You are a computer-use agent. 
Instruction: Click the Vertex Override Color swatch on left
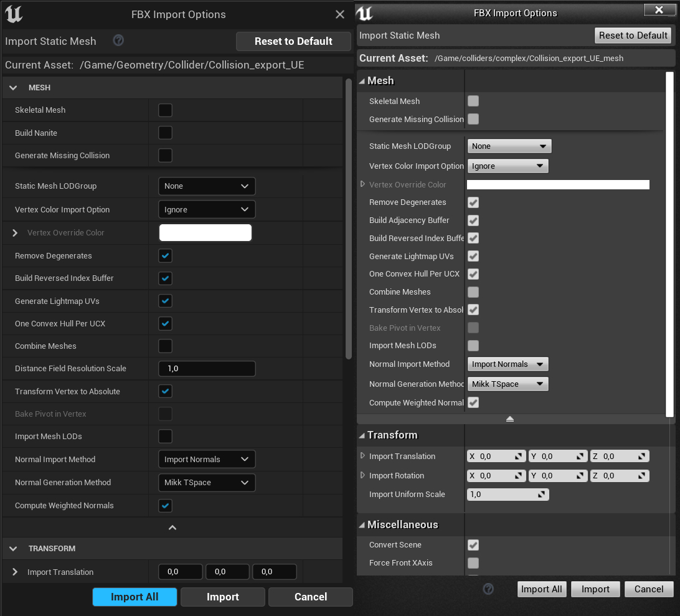click(x=205, y=233)
